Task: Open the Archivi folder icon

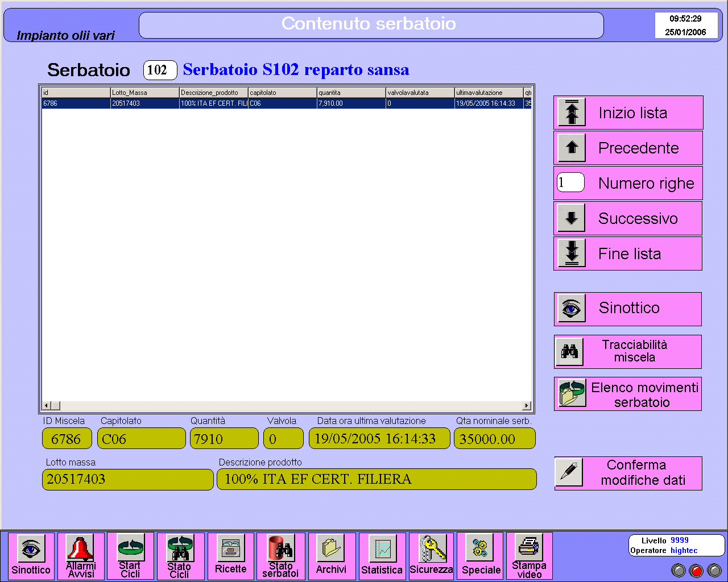Action: coord(331,548)
